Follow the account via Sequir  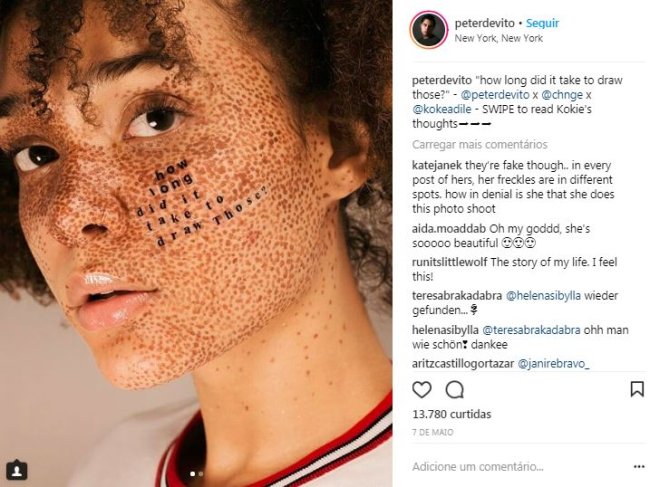point(543,23)
